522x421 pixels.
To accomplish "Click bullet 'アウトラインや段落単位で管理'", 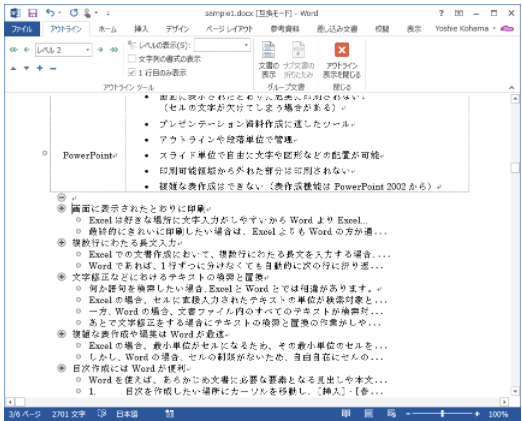I will coord(226,140).
